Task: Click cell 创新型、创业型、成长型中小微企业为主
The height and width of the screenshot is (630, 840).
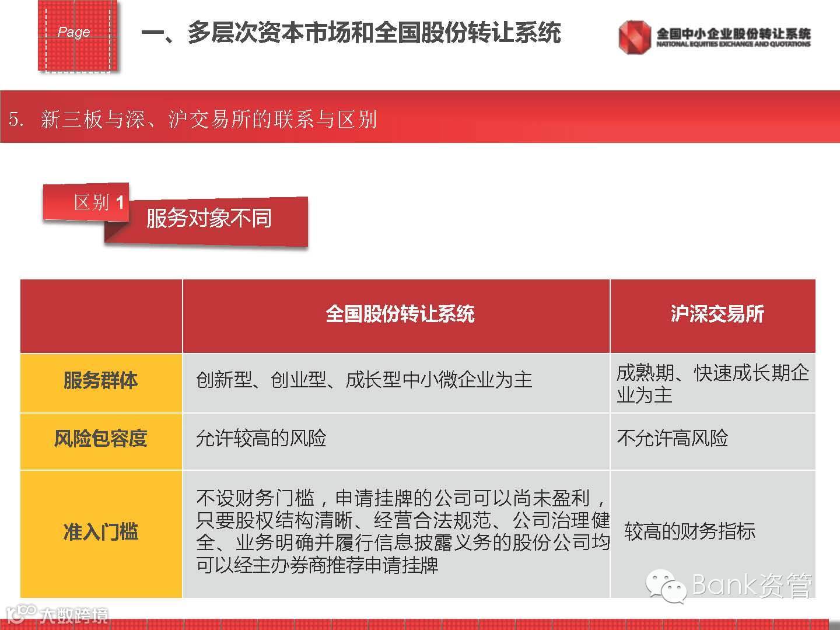Action: tap(397, 383)
